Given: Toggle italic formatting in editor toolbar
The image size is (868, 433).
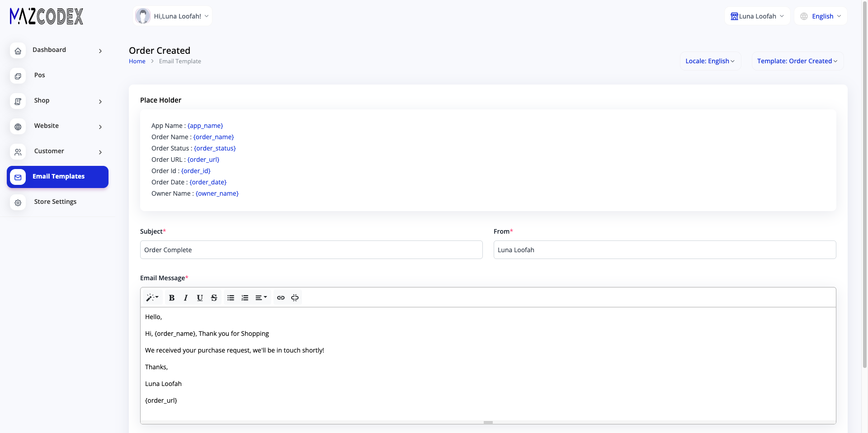Looking at the screenshot, I should (x=186, y=297).
